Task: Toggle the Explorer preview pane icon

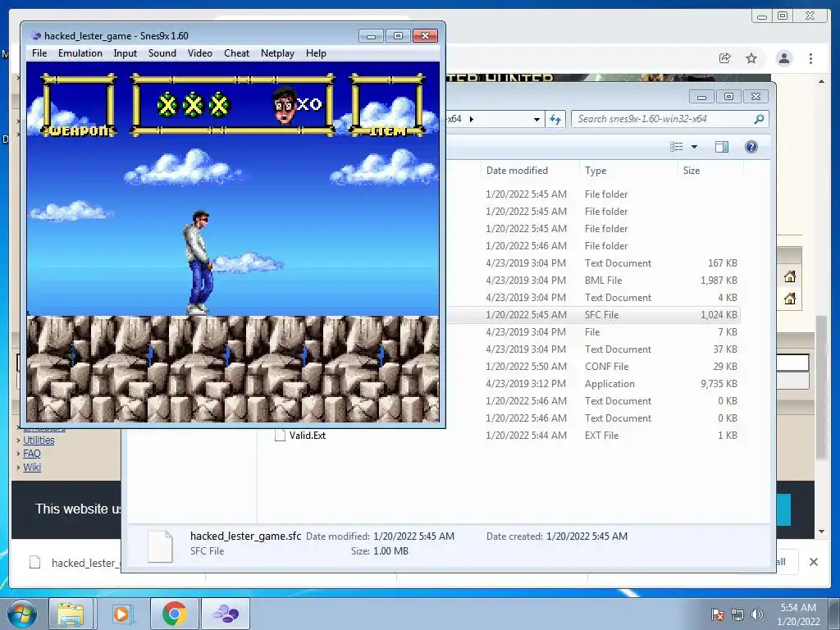Action: [722, 147]
